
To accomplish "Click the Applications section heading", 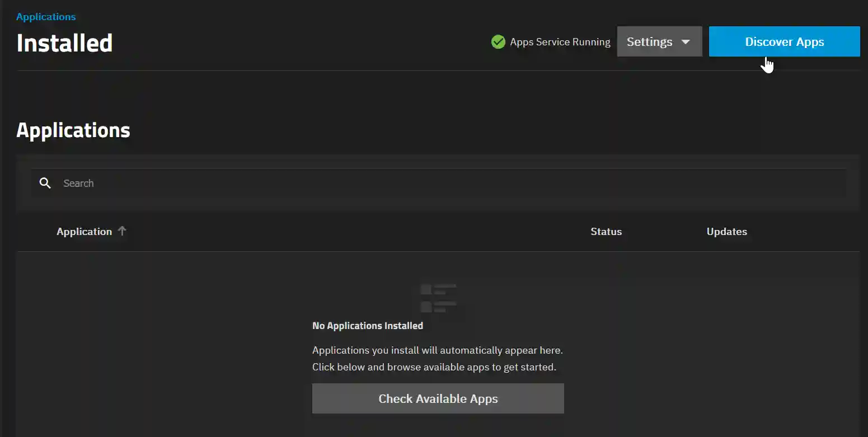I will coord(73,130).
